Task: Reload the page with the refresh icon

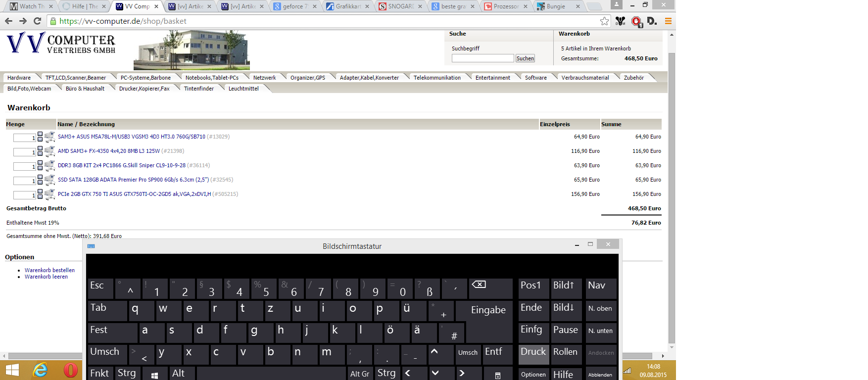Action: click(x=37, y=21)
